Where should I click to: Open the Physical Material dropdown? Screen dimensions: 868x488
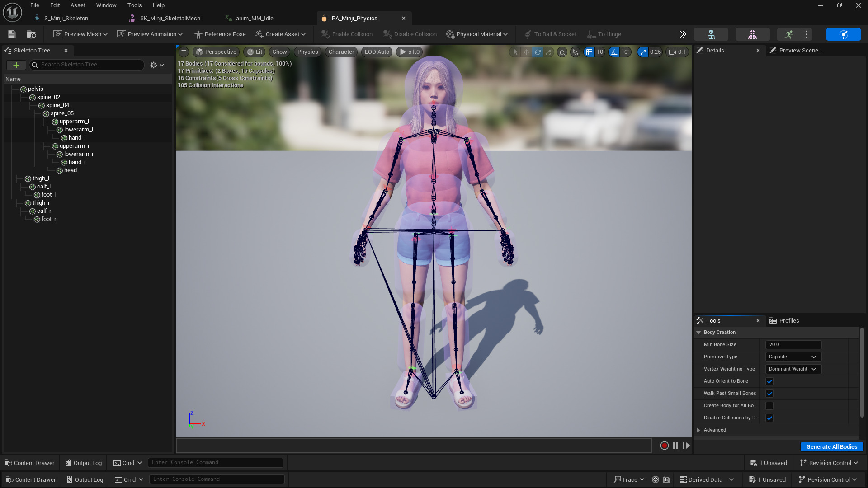(477, 34)
